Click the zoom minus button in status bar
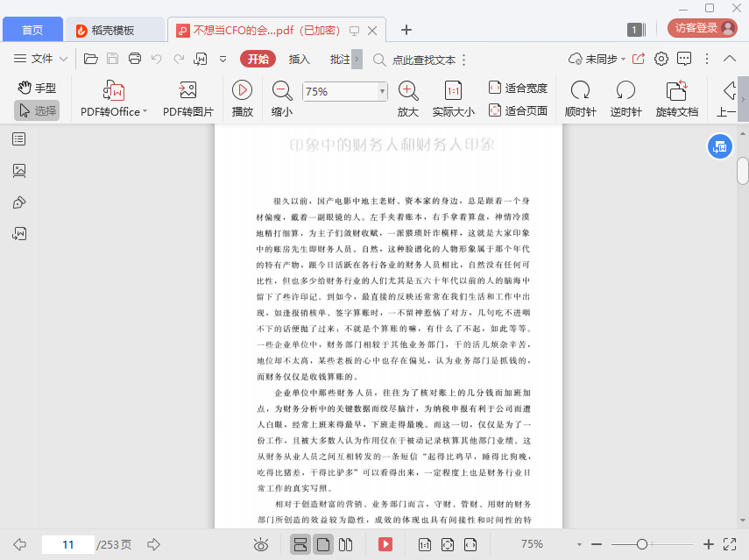This screenshot has height=560, width=749. (x=597, y=544)
